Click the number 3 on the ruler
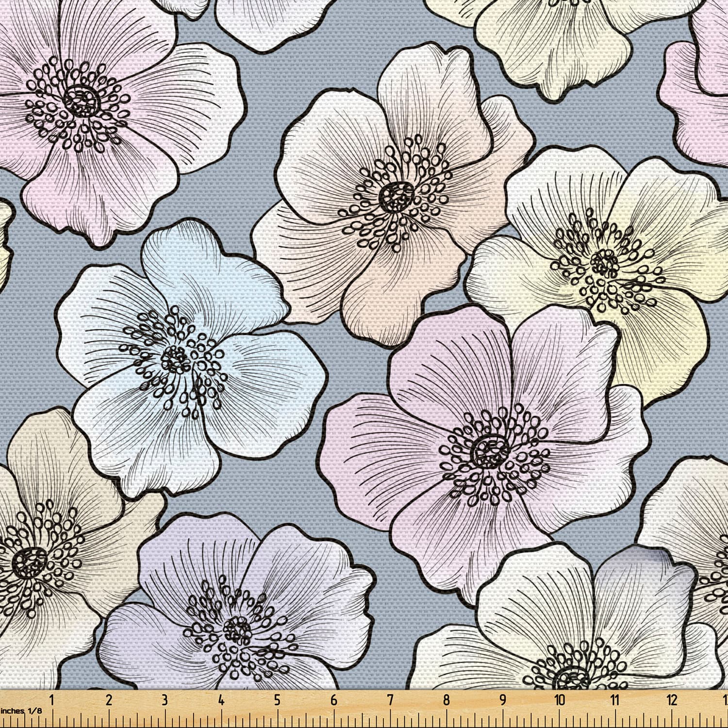 [x=165, y=700]
